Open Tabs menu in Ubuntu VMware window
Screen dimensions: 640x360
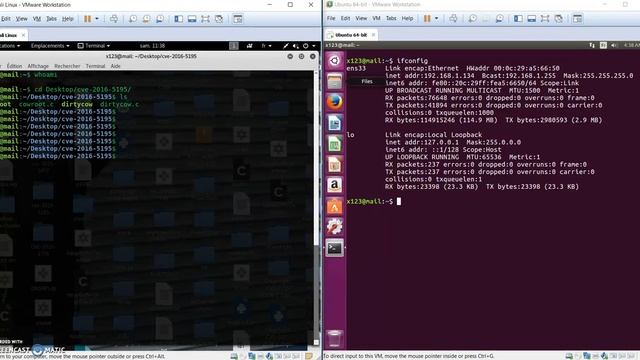pos(391,18)
